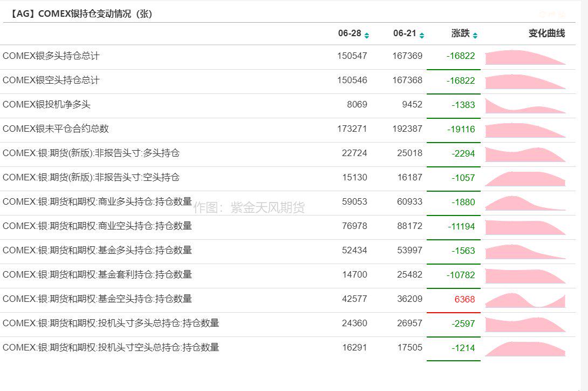Open sparkline for 投机头寸多头总持仓 row
The width and height of the screenshot is (588, 391).
tap(525, 325)
